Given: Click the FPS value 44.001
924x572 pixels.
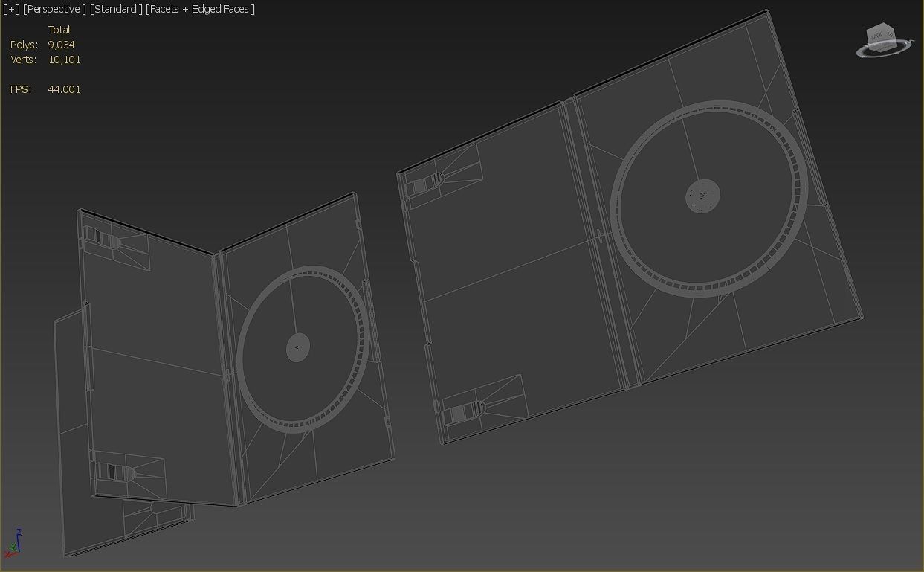Looking at the screenshot, I should click(65, 89).
